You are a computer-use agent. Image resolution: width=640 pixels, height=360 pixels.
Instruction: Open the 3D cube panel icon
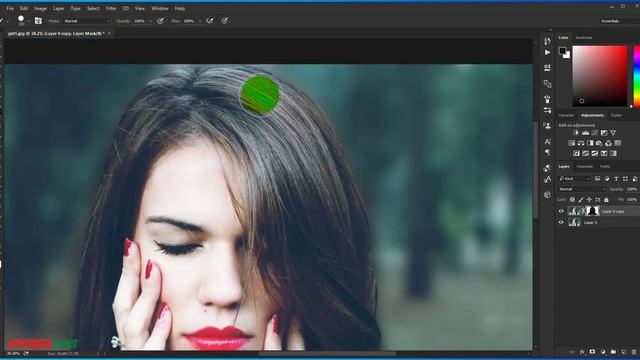(547, 195)
